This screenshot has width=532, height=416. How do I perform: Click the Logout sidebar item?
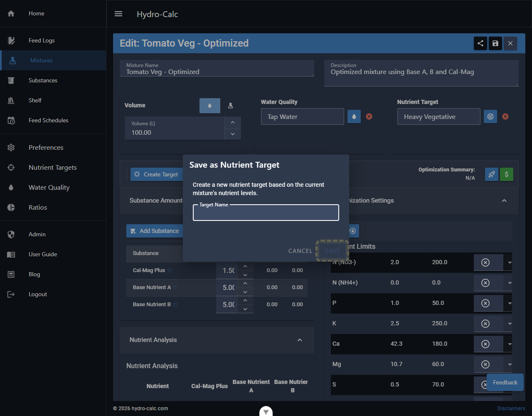(x=53, y=294)
